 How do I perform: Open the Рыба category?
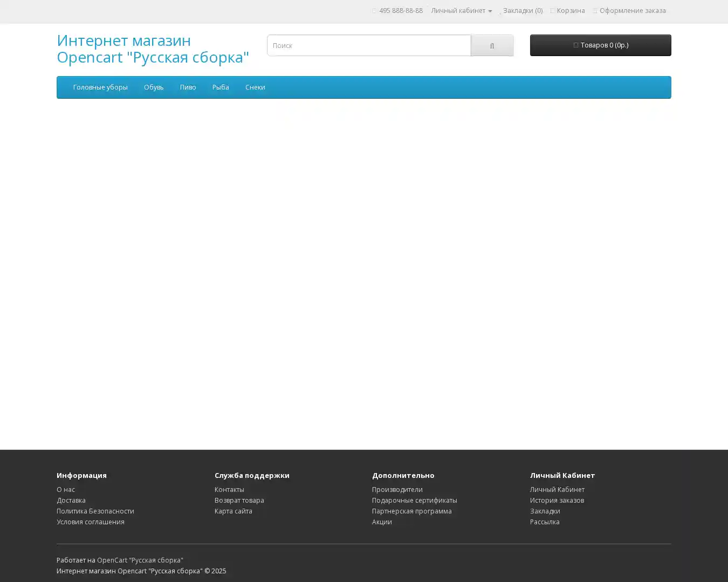(221, 87)
